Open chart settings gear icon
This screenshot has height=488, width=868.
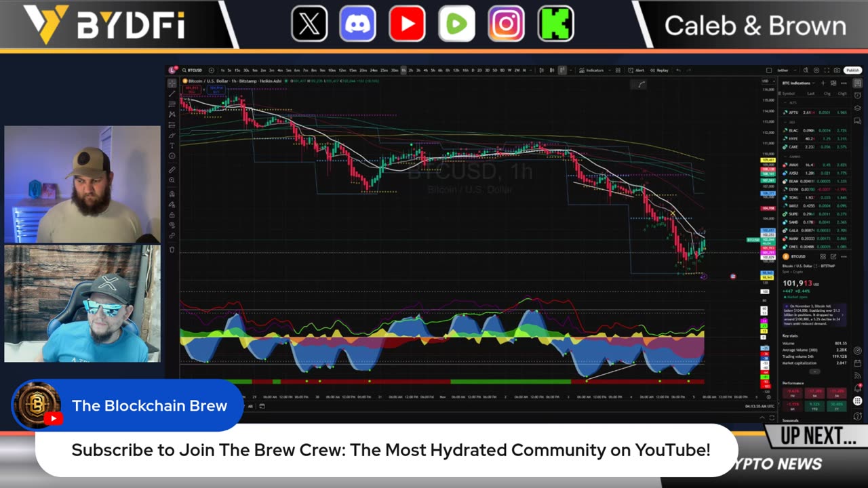pos(816,70)
